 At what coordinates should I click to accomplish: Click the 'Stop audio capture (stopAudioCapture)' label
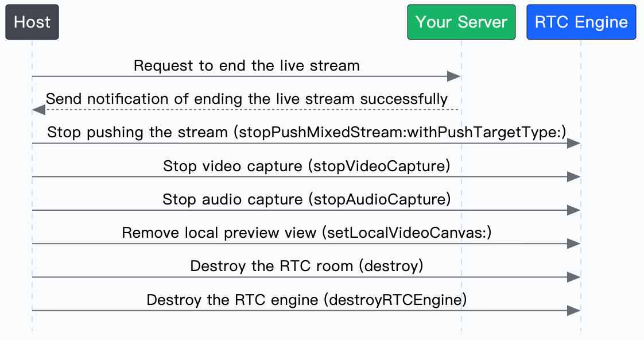pos(307,199)
